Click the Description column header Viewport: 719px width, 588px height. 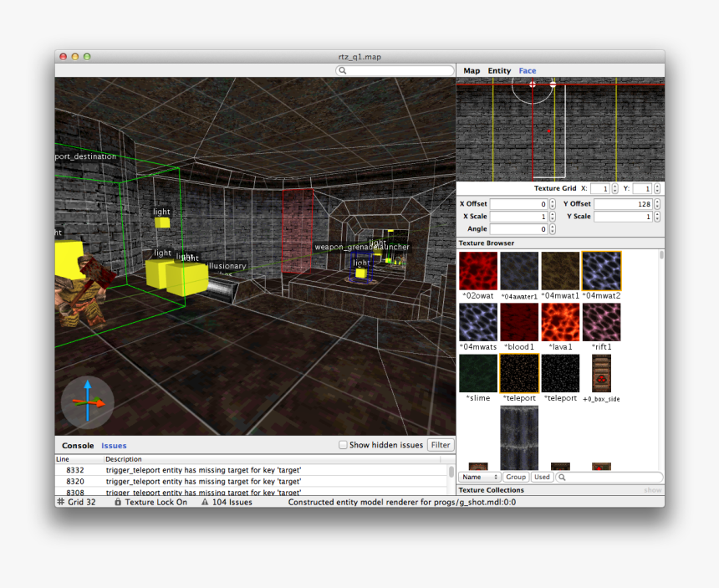[272, 459]
